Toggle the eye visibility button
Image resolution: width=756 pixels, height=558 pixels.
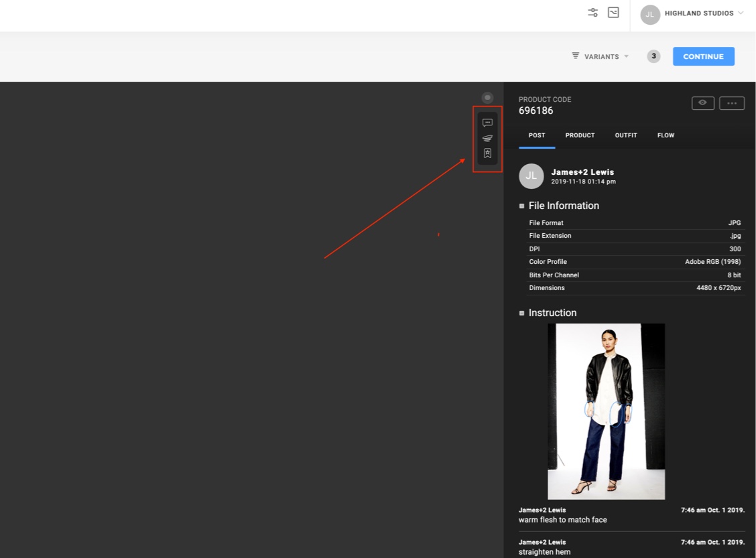(702, 103)
